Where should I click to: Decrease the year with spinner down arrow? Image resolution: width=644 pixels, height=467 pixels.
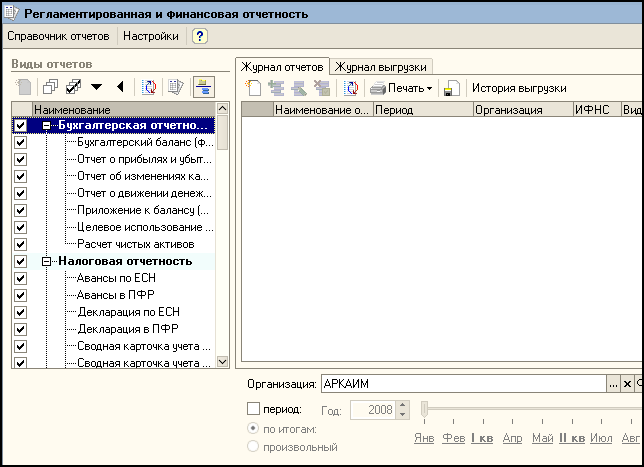pyautogui.click(x=402, y=414)
